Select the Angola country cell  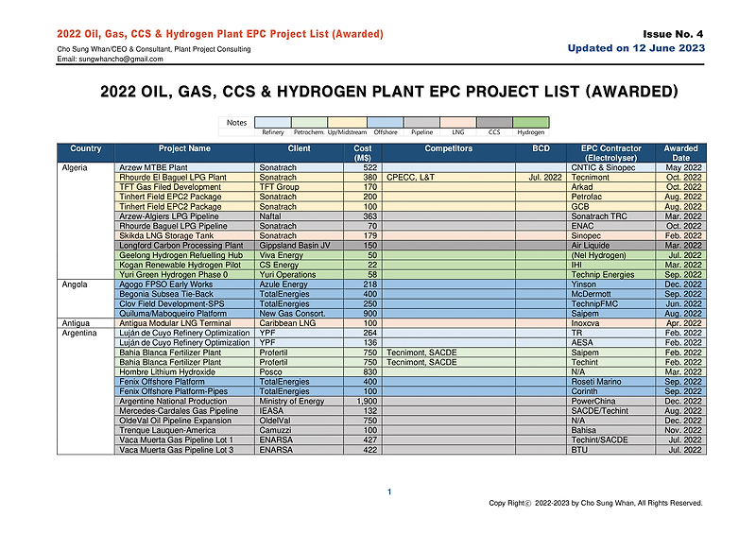(86, 299)
